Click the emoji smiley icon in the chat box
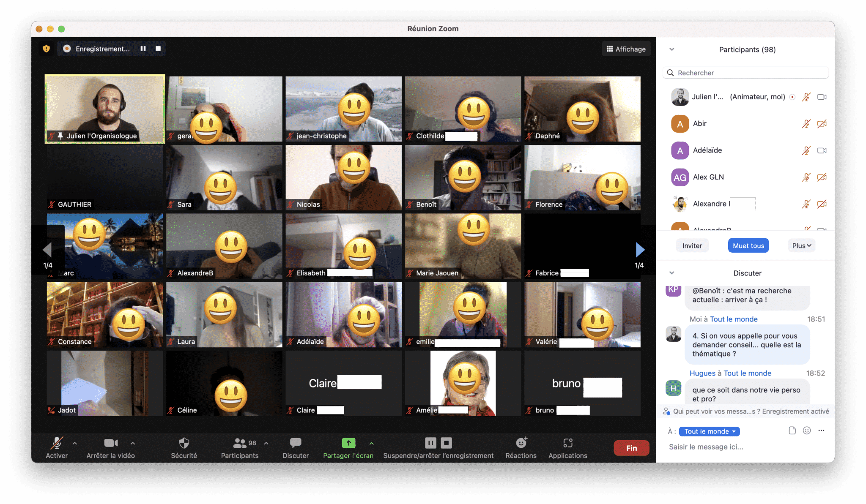Viewport: 866px width, 504px height. [x=807, y=430]
